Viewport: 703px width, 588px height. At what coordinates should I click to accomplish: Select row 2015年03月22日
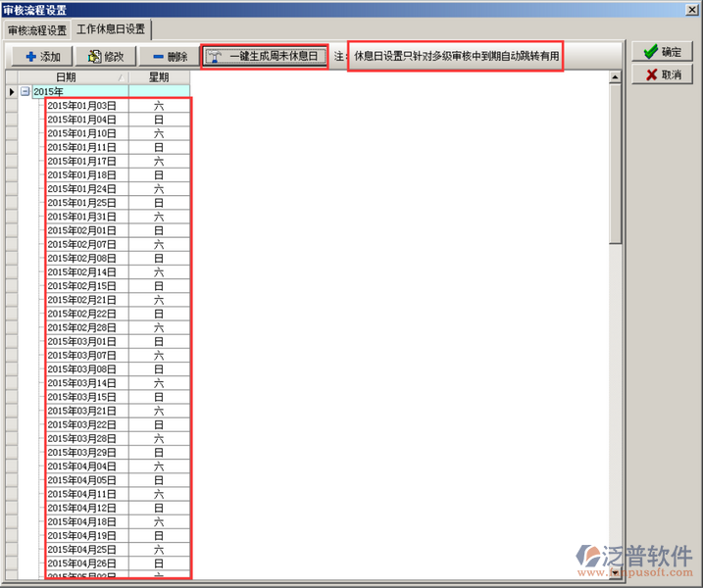pos(118,425)
